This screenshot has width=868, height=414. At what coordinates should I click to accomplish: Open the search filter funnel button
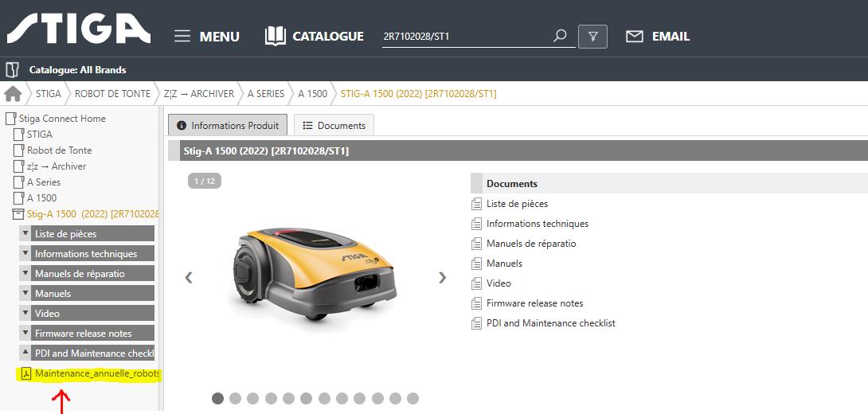point(593,37)
